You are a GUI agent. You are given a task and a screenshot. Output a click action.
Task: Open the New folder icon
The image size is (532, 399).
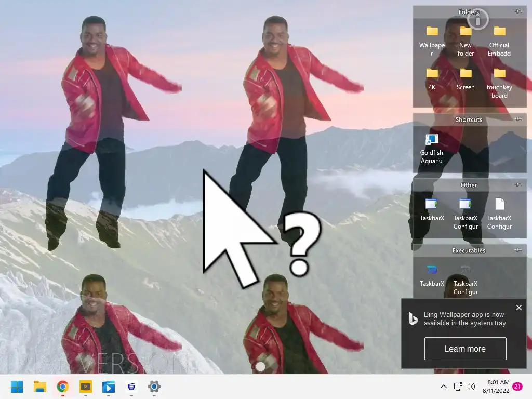pyautogui.click(x=465, y=40)
